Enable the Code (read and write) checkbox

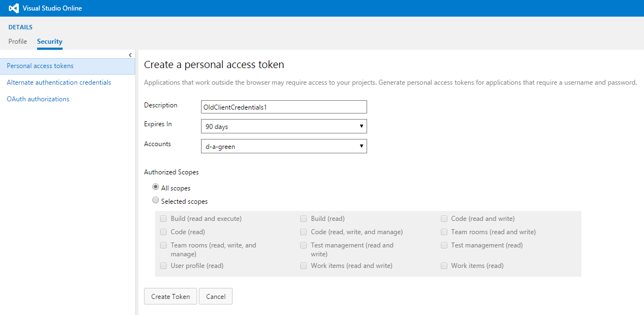(444, 219)
